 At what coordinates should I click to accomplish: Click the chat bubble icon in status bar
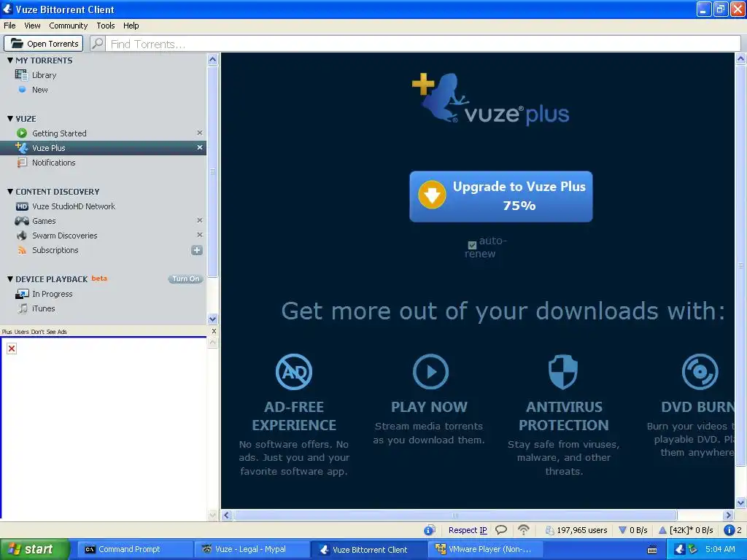coord(501,530)
